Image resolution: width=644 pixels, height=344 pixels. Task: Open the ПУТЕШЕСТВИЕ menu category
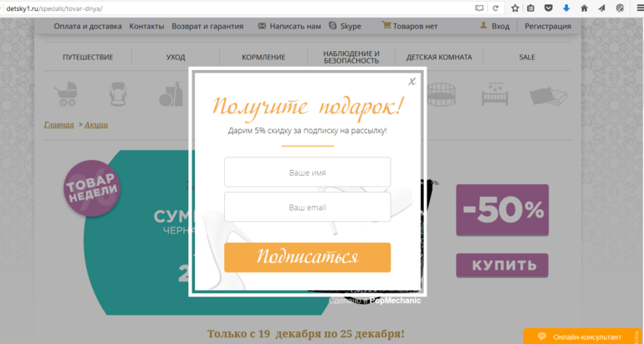pos(88,57)
